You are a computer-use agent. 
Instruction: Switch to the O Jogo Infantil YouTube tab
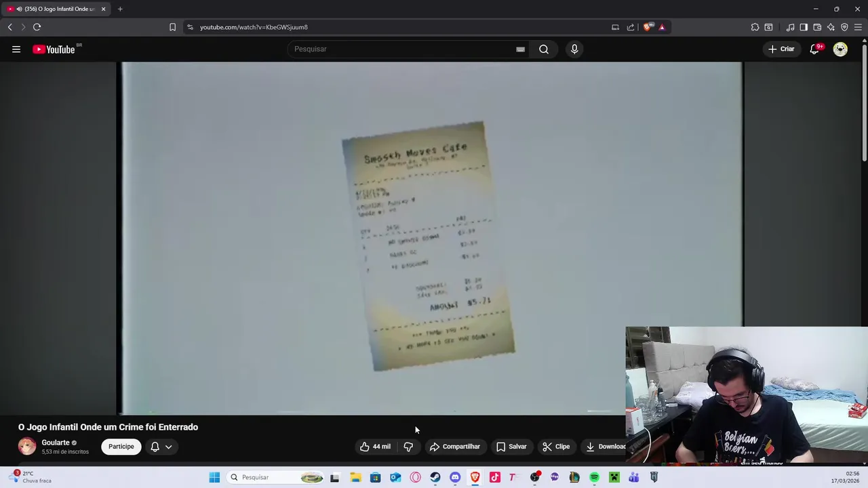pos(56,9)
